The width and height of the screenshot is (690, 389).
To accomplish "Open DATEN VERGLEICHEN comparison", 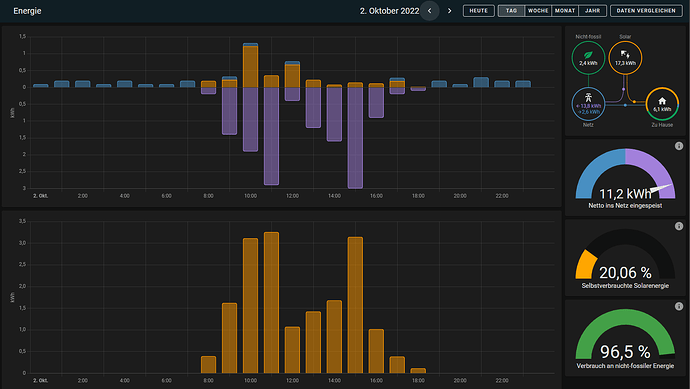I will click(x=646, y=11).
